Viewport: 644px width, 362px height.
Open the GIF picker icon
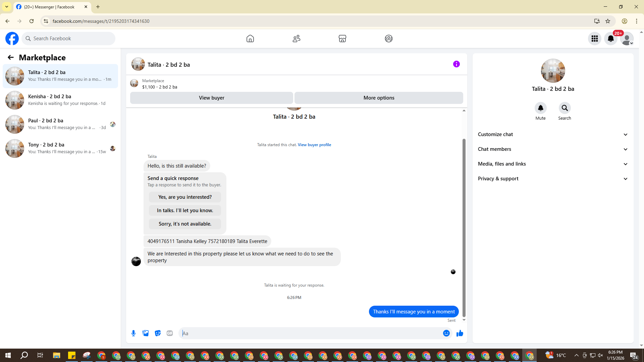tap(170, 333)
